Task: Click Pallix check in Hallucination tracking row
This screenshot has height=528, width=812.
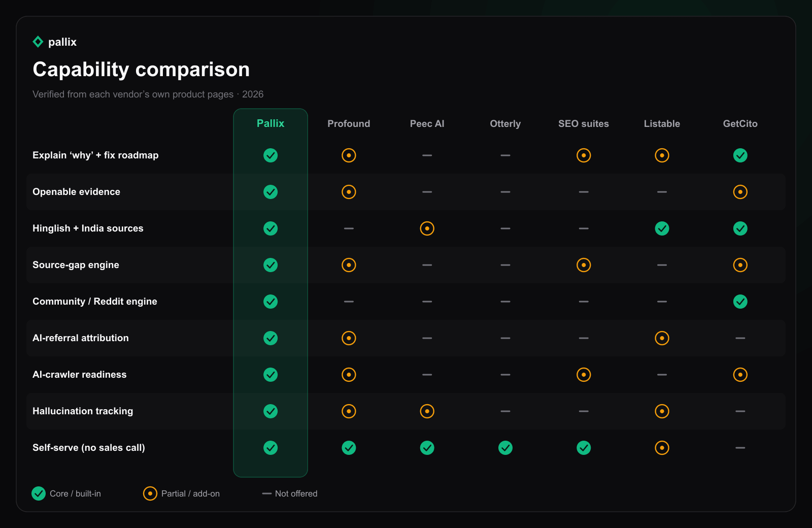Action: point(270,411)
